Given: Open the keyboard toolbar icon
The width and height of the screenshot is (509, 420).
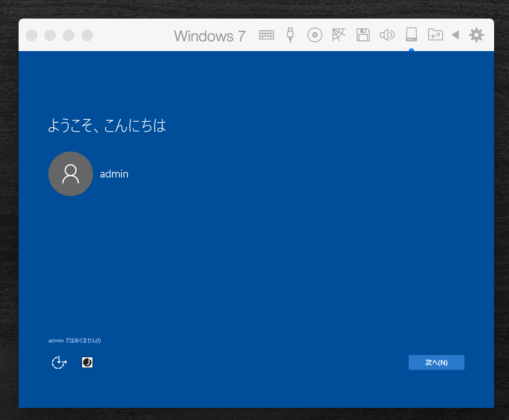Looking at the screenshot, I should tap(267, 35).
